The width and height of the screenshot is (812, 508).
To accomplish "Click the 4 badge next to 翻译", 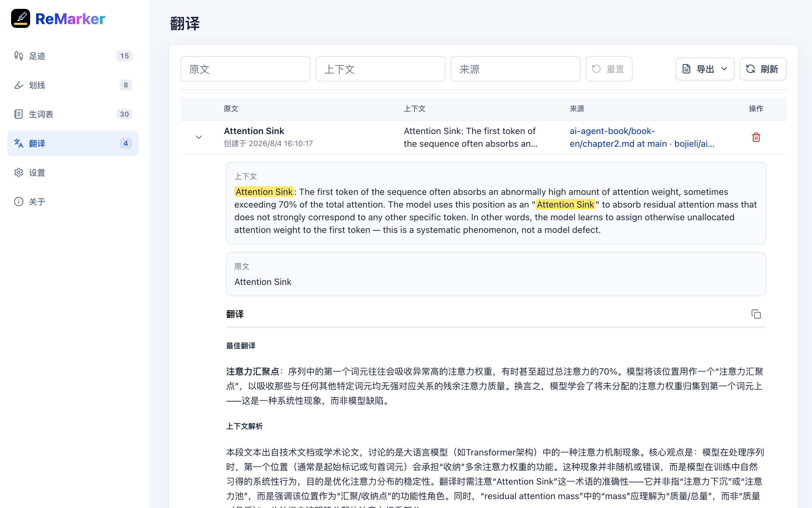I will (x=126, y=144).
